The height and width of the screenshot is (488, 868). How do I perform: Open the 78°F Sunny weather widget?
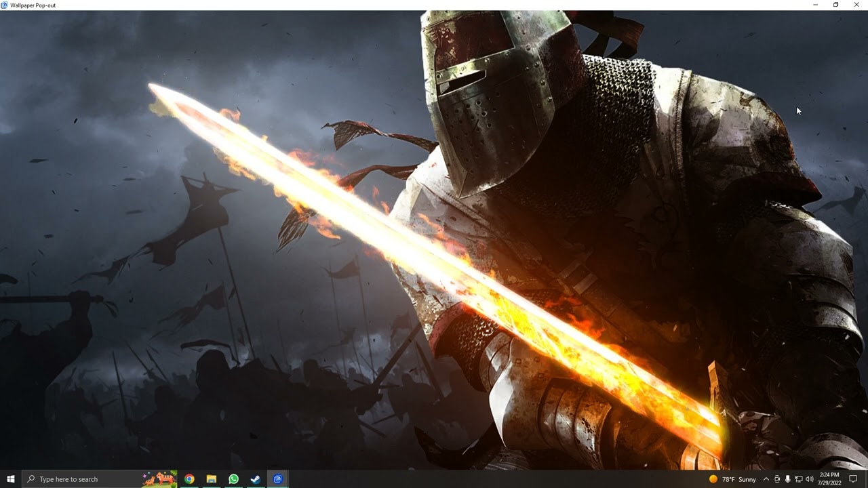point(732,479)
